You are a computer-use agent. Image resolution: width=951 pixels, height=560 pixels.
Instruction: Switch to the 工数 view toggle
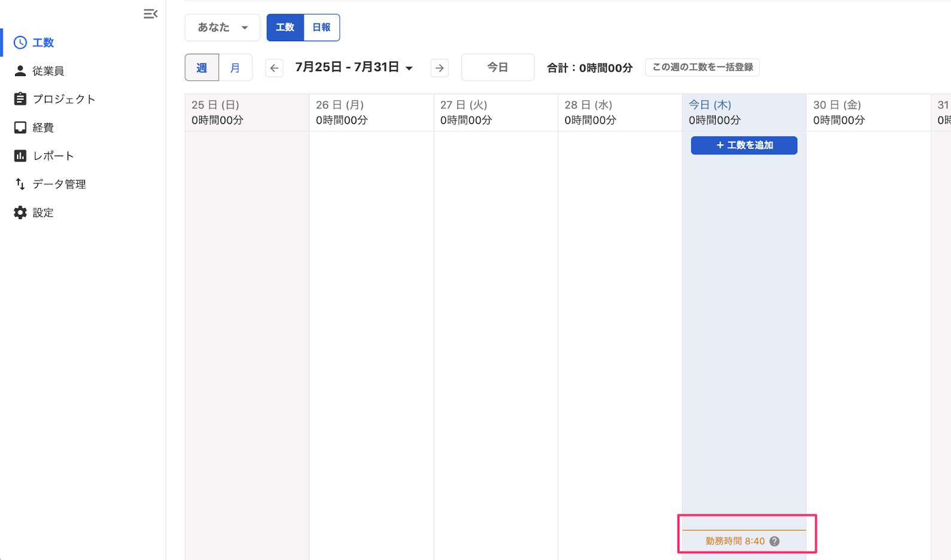(285, 28)
